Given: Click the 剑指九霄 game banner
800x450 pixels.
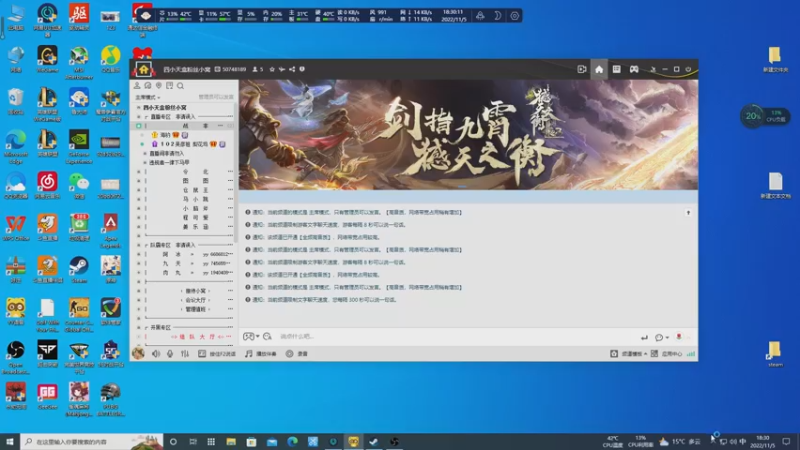Looking at the screenshot, I should pos(468,135).
